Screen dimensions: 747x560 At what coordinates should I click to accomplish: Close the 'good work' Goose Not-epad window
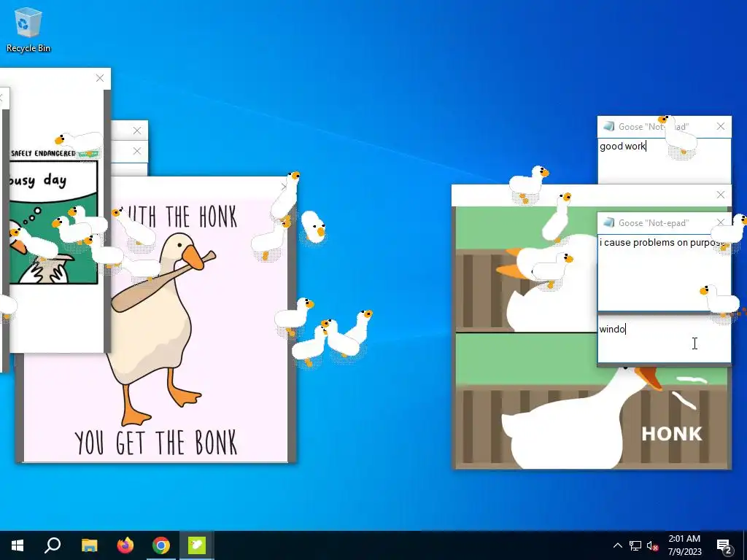coord(721,126)
